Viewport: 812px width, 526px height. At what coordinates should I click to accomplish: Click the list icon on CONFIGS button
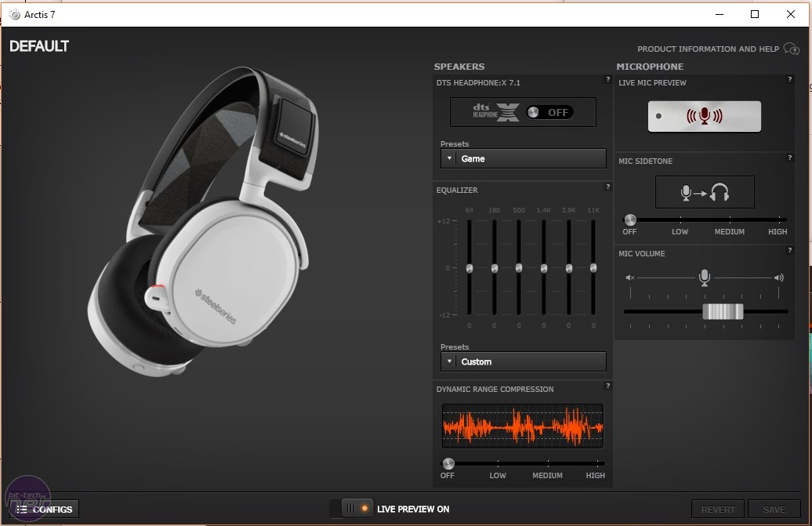pyautogui.click(x=22, y=510)
